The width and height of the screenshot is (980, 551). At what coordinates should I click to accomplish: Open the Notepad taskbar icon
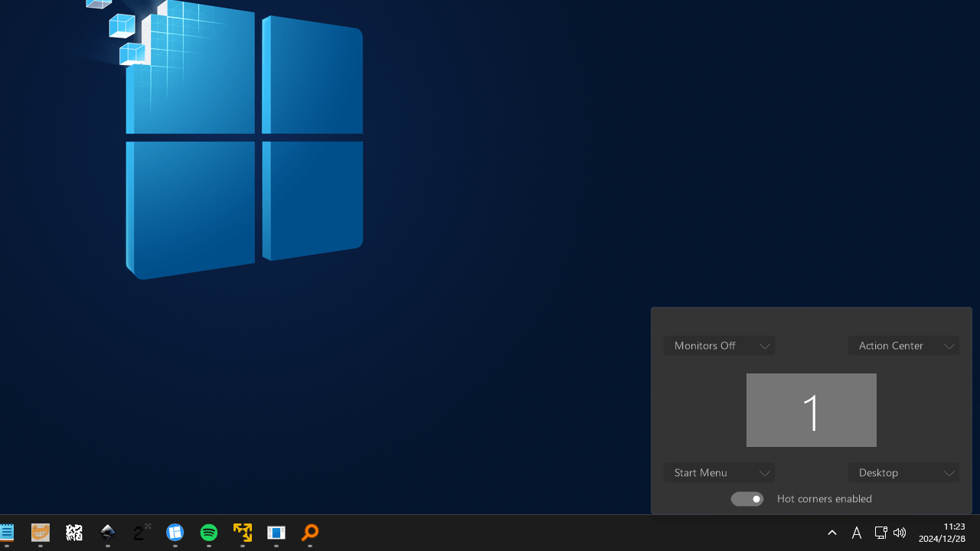[x=7, y=533]
